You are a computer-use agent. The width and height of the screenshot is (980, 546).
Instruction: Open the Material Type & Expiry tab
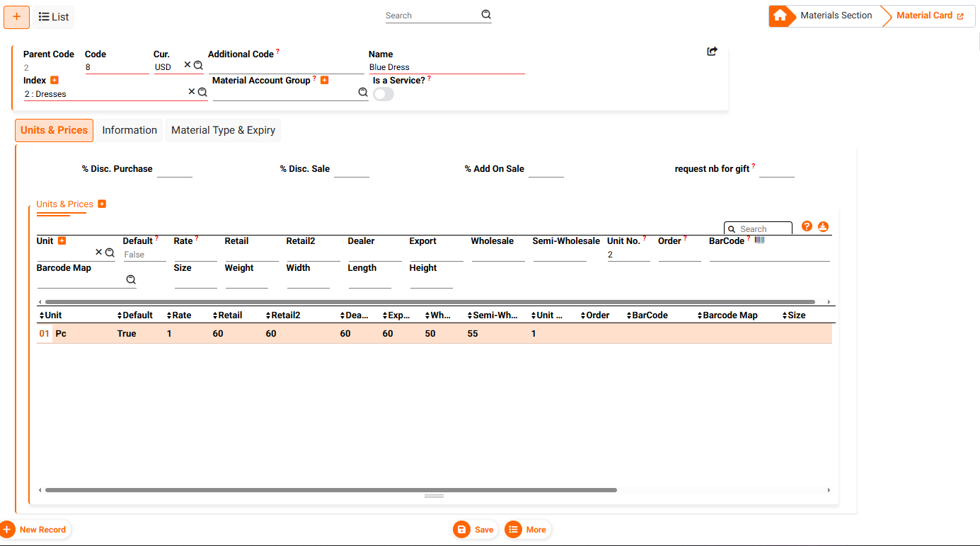[x=223, y=130]
